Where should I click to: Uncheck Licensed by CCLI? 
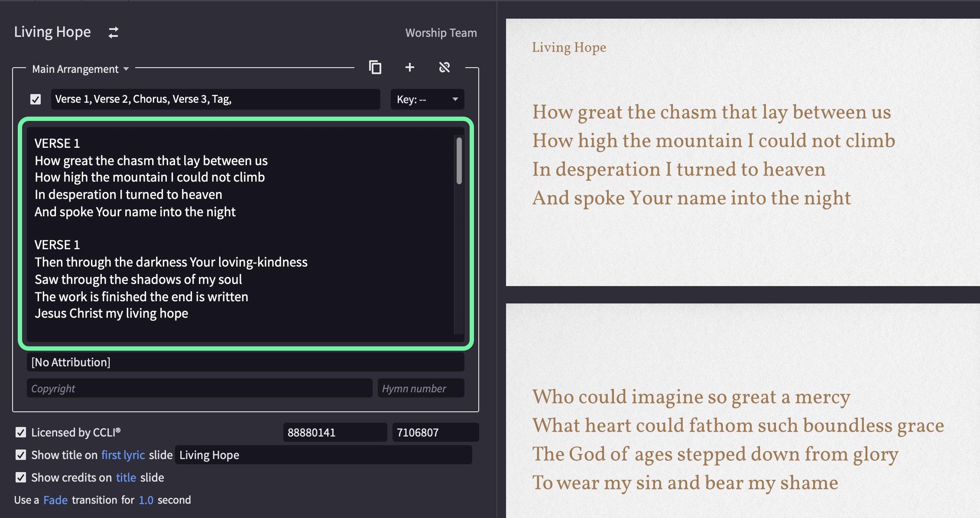(21, 432)
